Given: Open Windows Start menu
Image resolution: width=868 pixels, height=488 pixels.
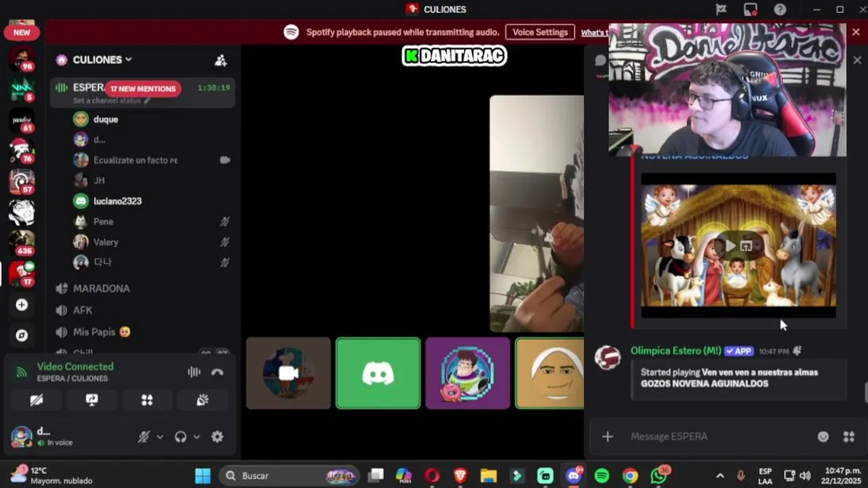Looking at the screenshot, I should click(203, 476).
